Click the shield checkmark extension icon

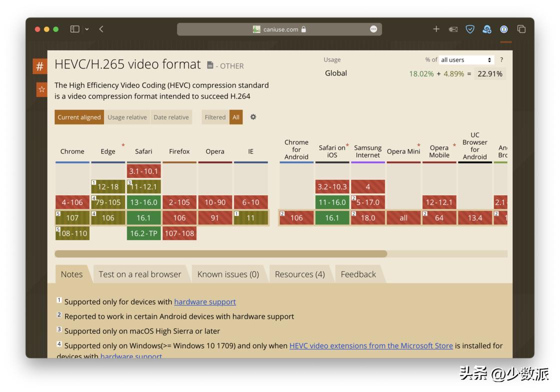point(470,29)
